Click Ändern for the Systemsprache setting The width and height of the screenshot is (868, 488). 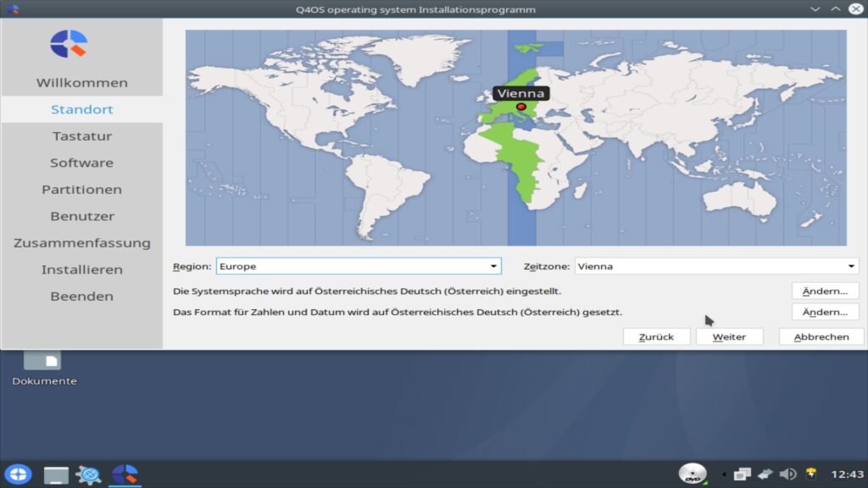[825, 291]
